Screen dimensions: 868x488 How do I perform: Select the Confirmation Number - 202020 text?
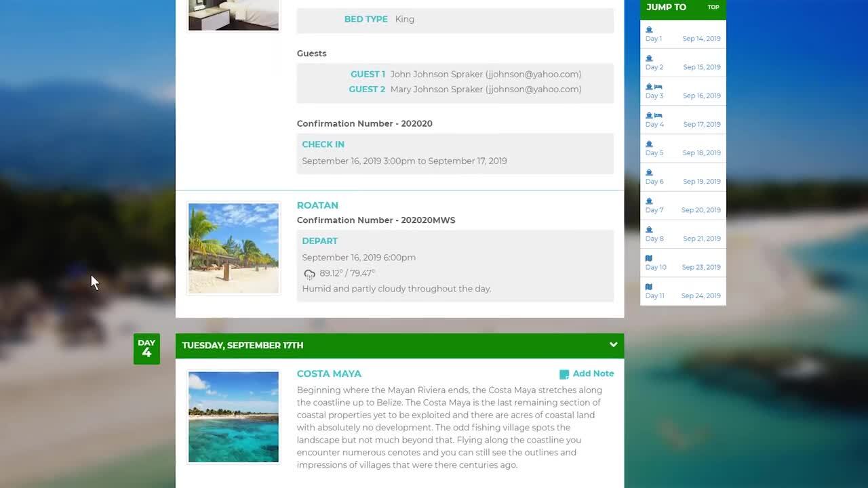click(x=365, y=123)
